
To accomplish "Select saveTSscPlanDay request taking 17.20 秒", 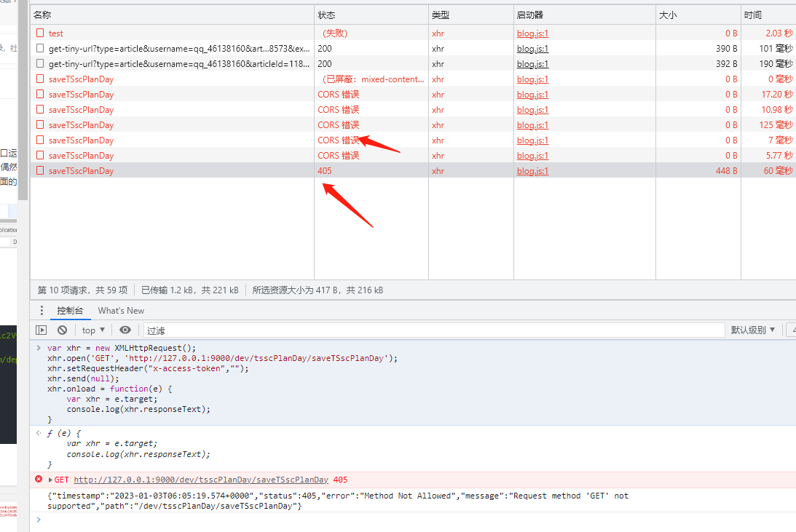I will pos(413,94).
